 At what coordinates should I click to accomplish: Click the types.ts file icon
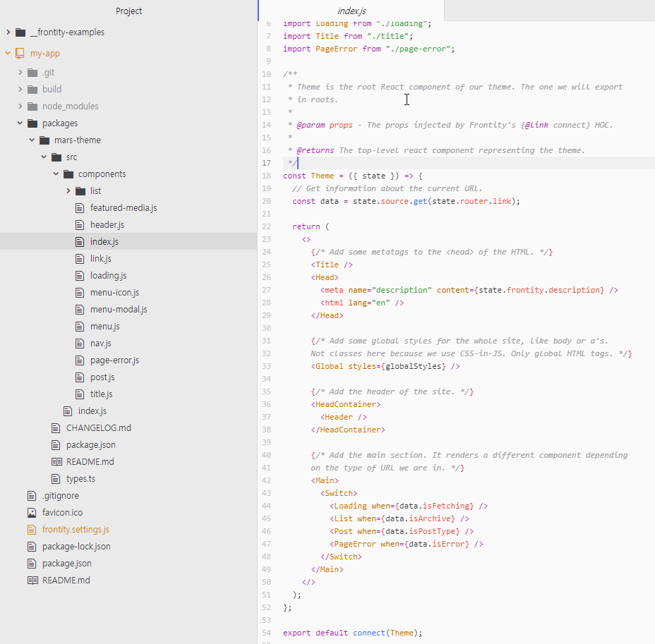point(56,479)
